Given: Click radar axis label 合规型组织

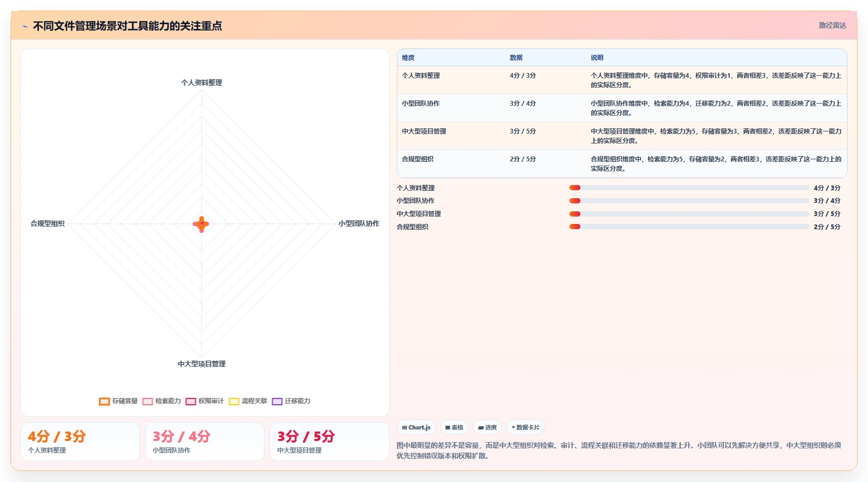Looking at the screenshot, I should (47, 223).
